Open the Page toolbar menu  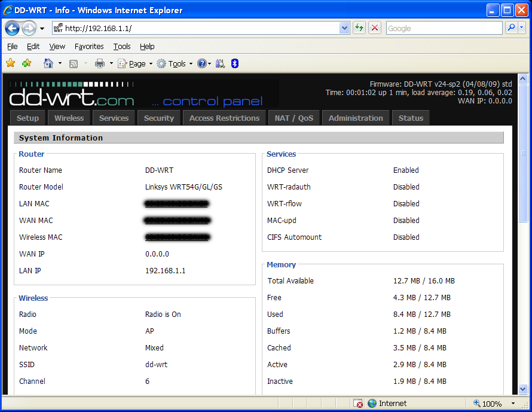[x=135, y=64]
